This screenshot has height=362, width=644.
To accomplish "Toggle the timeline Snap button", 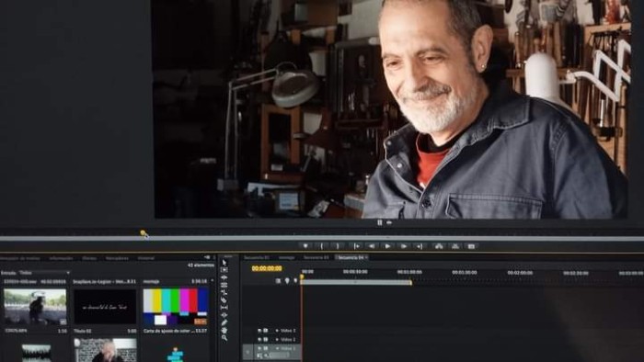I will pyautogui.click(x=279, y=281).
